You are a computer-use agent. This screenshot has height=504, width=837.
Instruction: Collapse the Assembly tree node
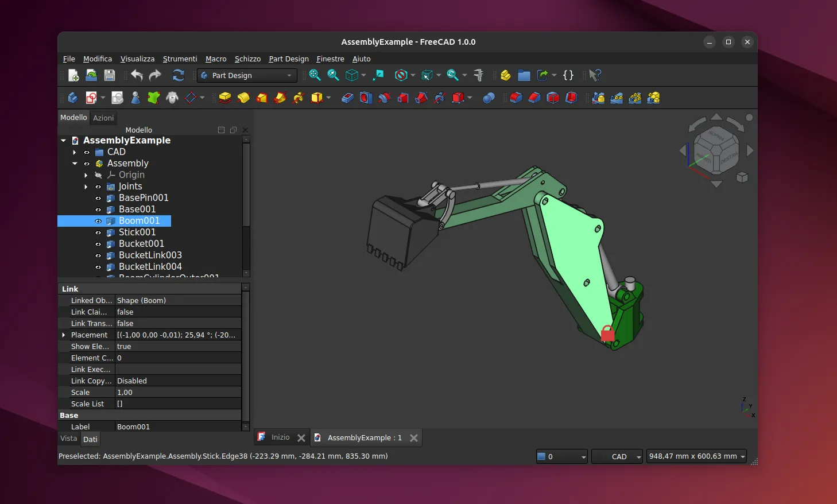pos(74,163)
